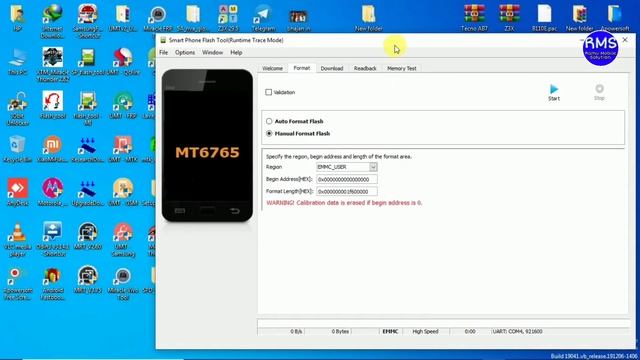The image size is (640, 360).
Task: Open Internet Download Manager desktop shortcut
Action: 52,22
